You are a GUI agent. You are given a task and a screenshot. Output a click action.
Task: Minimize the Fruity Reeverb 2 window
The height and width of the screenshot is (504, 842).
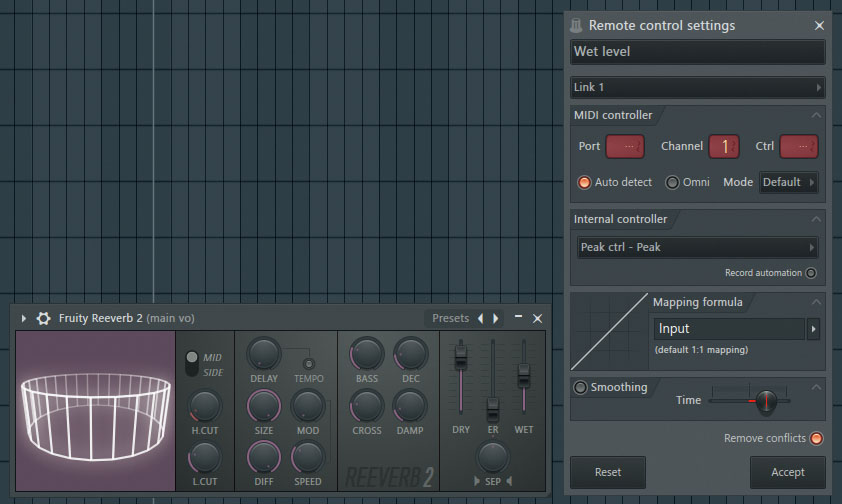pos(518,317)
